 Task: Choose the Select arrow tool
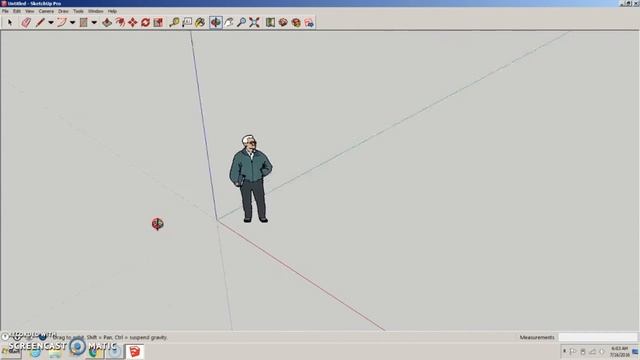pyautogui.click(x=9, y=22)
